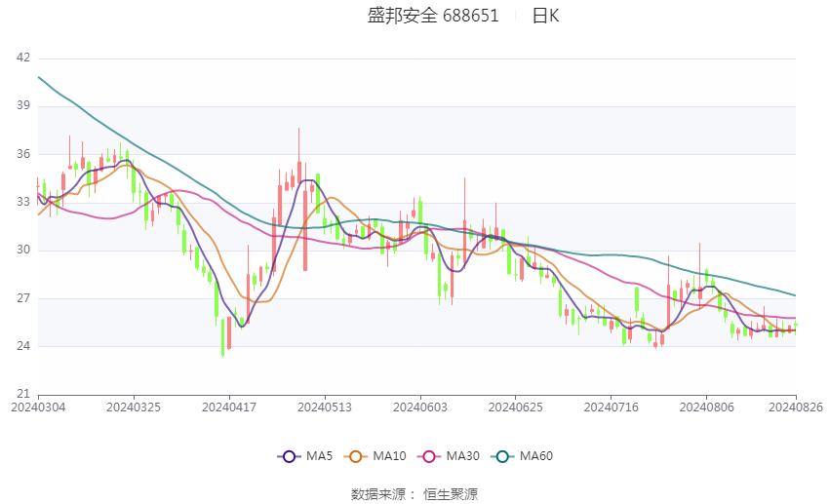The image size is (829, 504).
Task: Click the data source text 恒生聚源
Action: coord(451,494)
